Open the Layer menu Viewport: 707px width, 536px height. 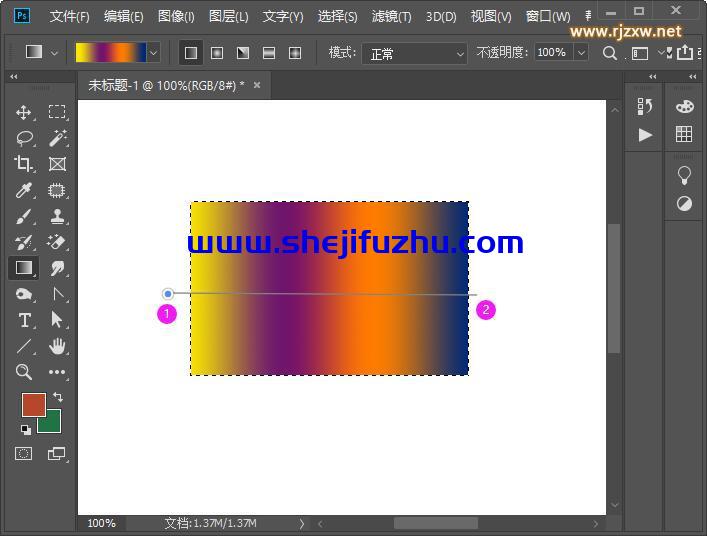click(229, 17)
